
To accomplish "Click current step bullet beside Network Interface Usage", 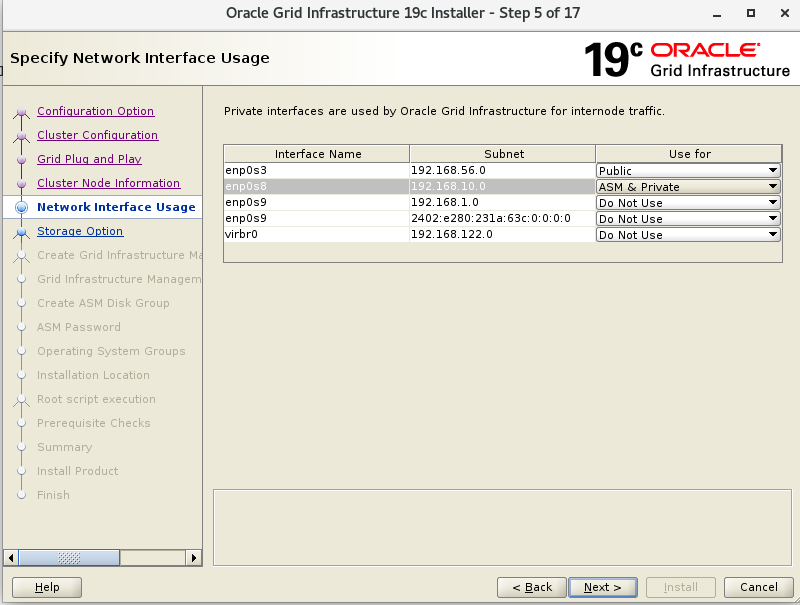I will click(21, 207).
